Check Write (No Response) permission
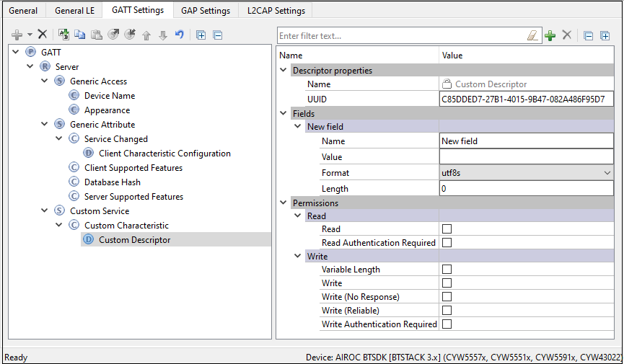The width and height of the screenshot is (624, 364). (447, 297)
